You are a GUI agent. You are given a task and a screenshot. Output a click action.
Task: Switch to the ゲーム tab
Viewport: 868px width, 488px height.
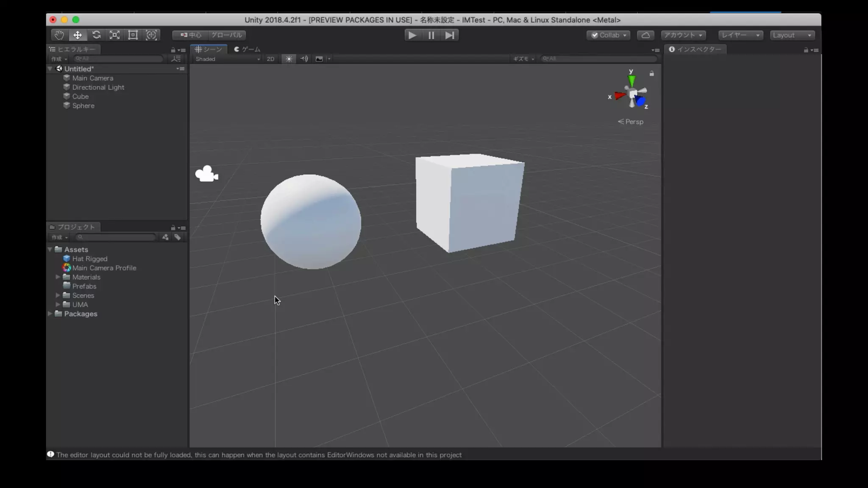(248, 49)
